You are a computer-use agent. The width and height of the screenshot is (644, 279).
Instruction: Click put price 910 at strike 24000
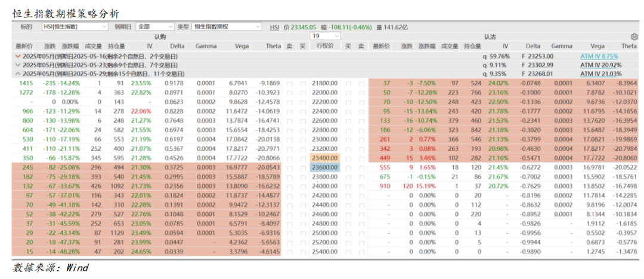point(386,185)
